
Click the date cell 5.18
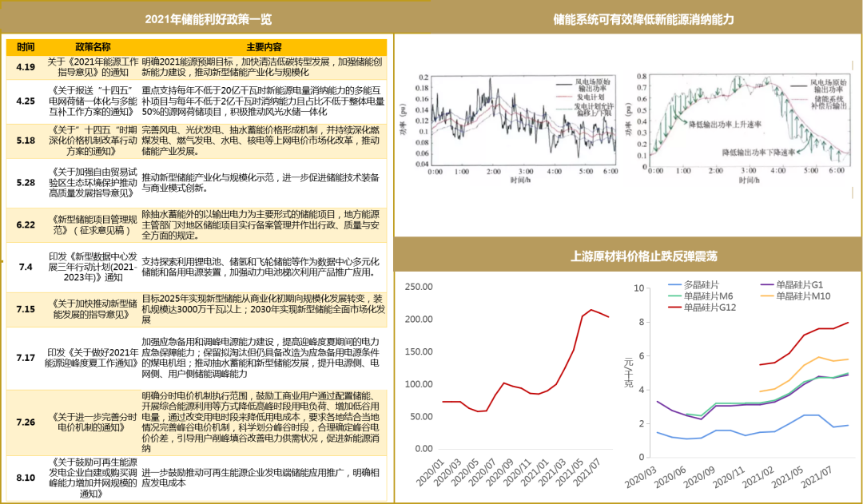[26, 141]
